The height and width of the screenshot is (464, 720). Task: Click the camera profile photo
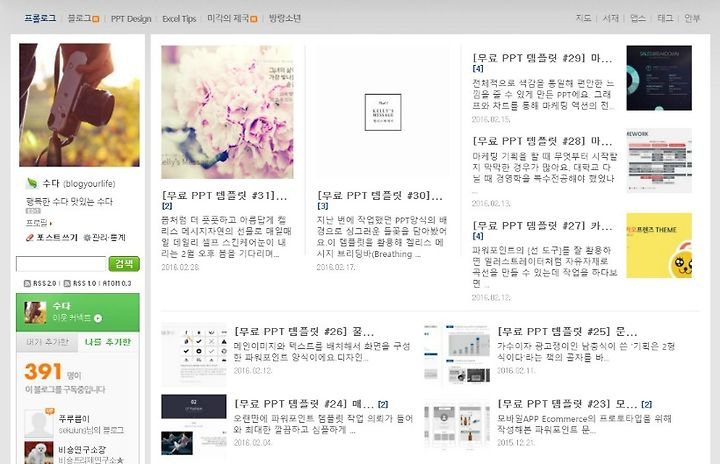point(79,105)
